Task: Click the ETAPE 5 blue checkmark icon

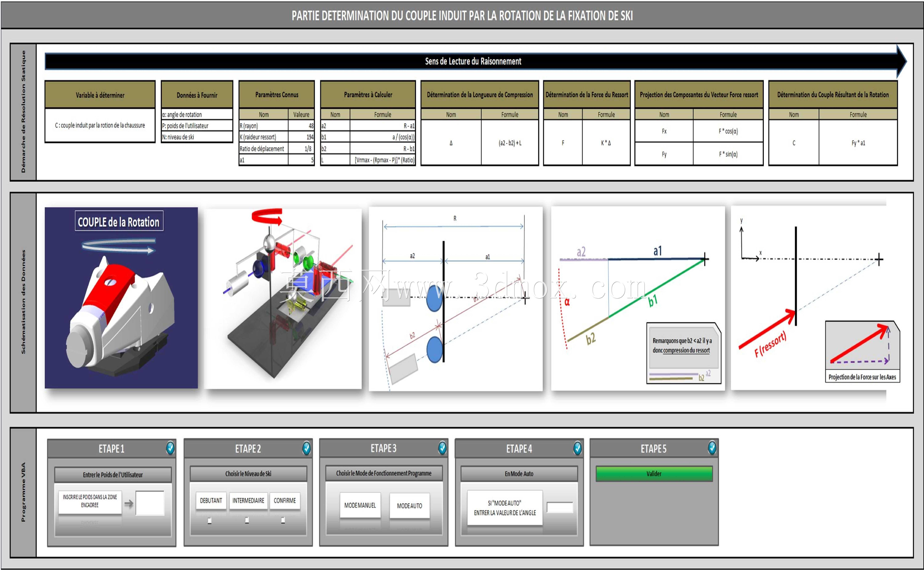Action: [x=712, y=448]
